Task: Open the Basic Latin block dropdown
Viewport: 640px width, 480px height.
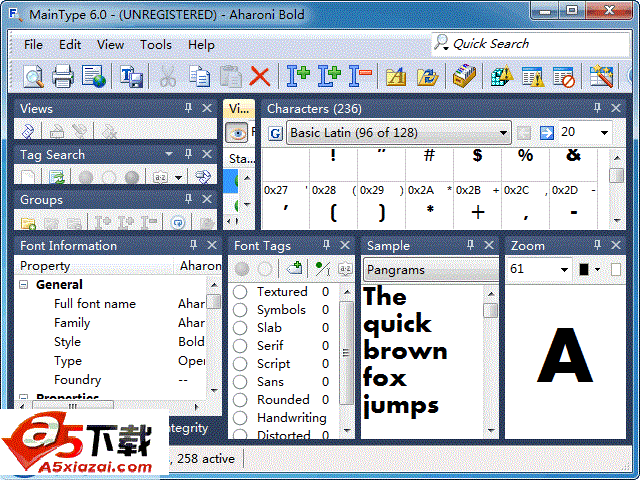Action: pos(399,133)
